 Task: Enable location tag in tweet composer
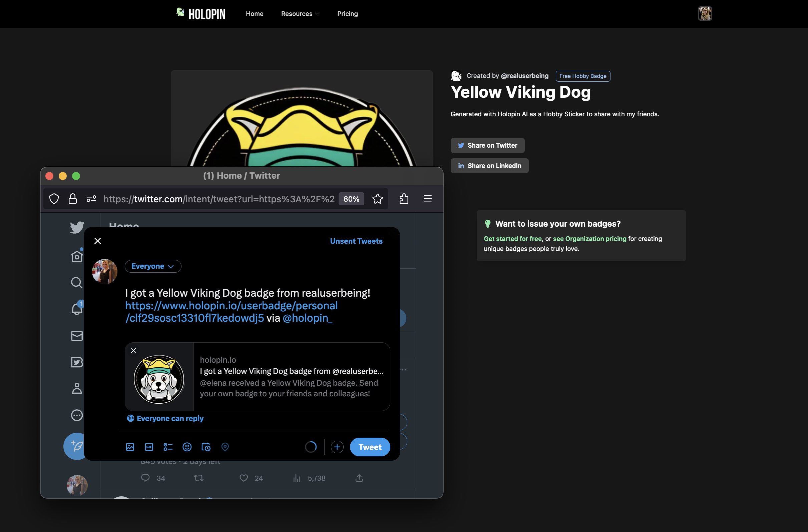225,447
